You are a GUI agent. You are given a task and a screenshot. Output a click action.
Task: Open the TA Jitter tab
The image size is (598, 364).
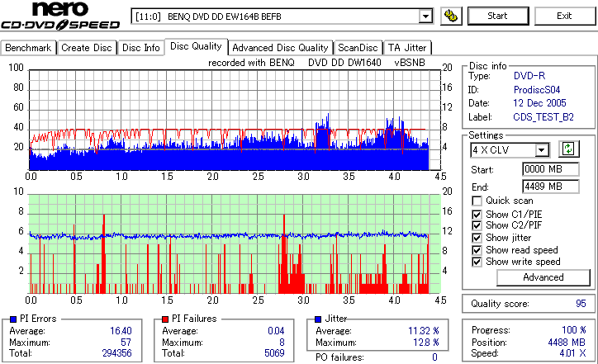click(407, 48)
